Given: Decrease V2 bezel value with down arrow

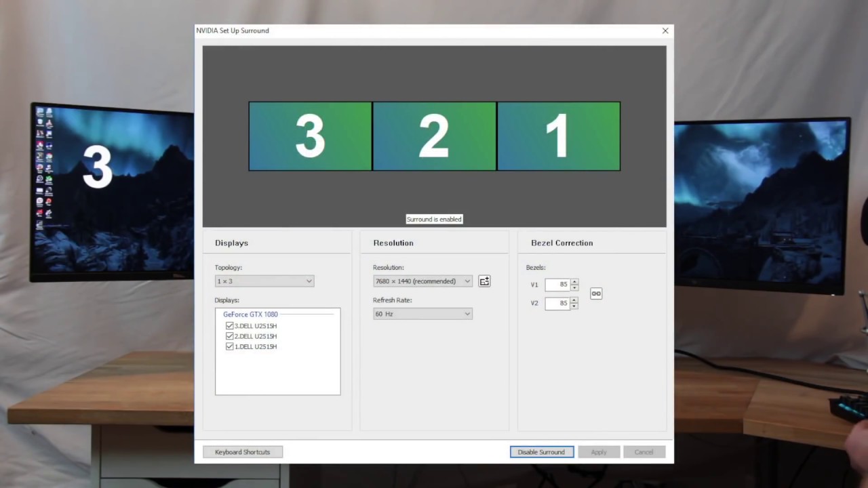Looking at the screenshot, I should pyautogui.click(x=574, y=306).
